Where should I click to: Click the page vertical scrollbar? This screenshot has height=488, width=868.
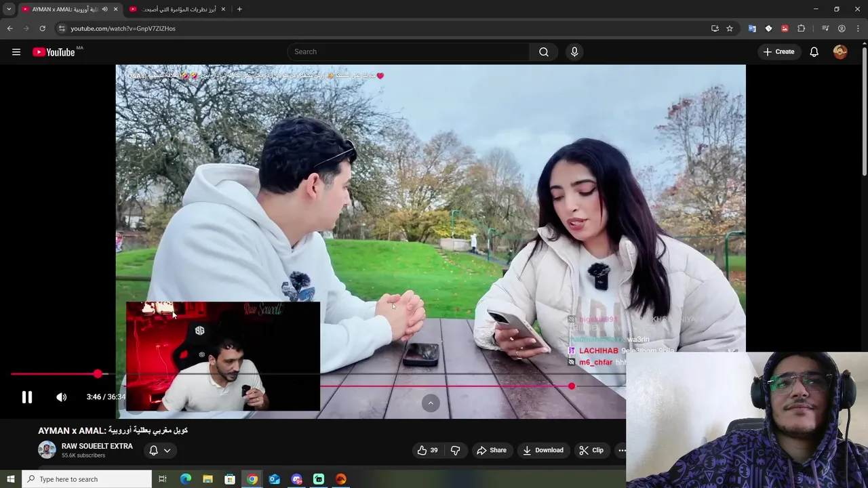(864, 112)
